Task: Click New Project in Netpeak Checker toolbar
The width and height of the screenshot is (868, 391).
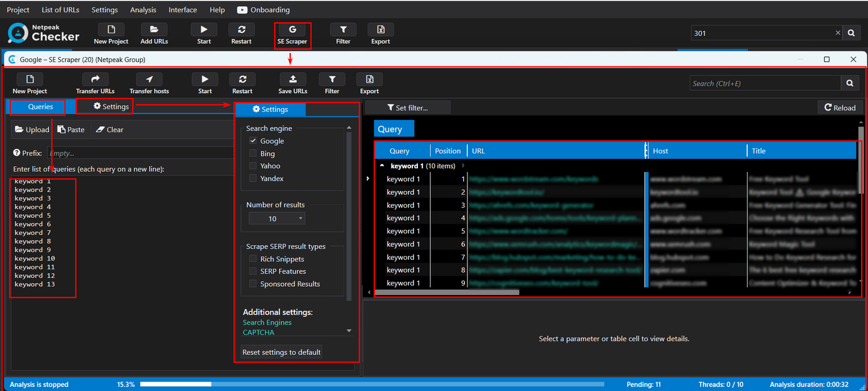Action: [111, 34]
